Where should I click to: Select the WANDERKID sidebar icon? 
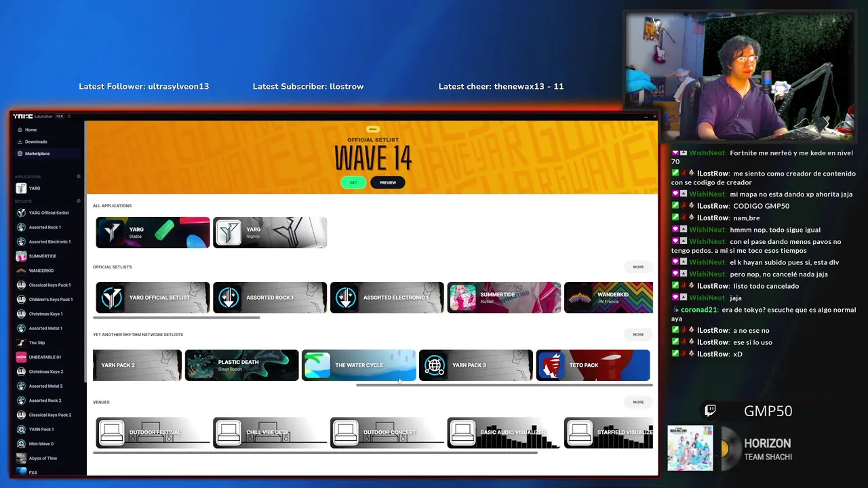point(21,270)
